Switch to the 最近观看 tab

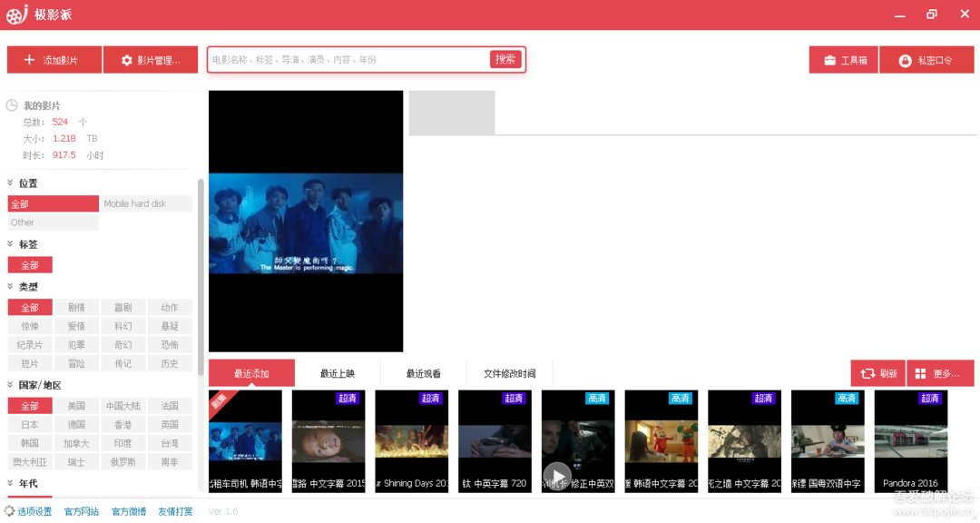point(423,373)
